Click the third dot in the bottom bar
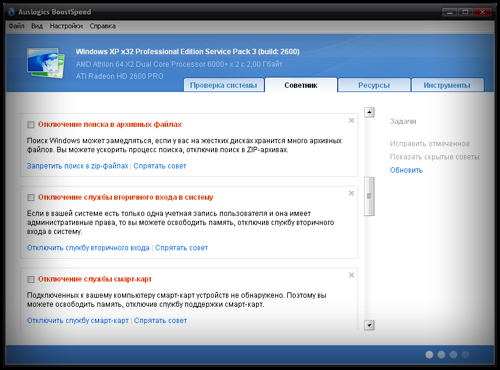Screen dimensions: 500x370 tap(453, 355)
